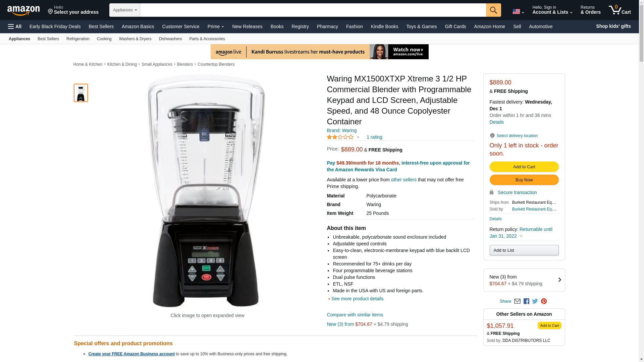644x362 pixels.
Task: Click the search magnifier button
Action: point(493,10)
